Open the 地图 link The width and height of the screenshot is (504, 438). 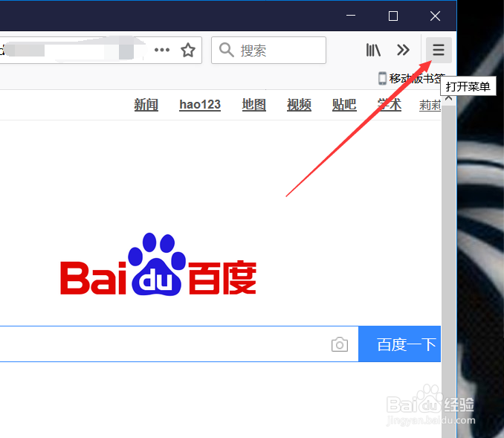coord(254,105)
